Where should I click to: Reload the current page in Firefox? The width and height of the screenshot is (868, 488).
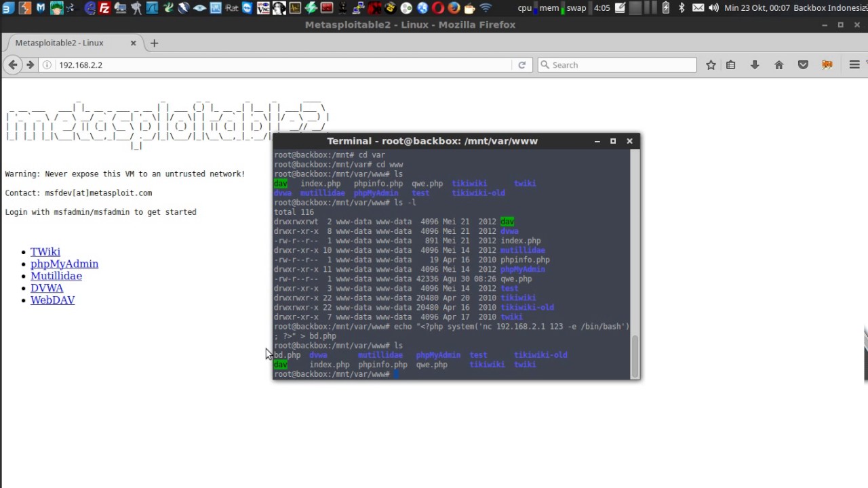(521, 65)
